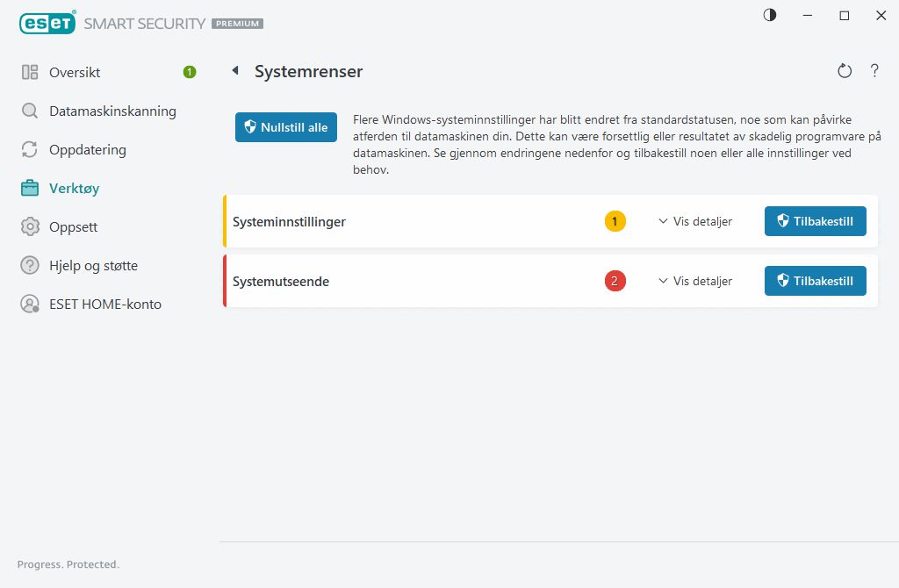This screenshot has height=588, width=899.
Task: Expand Vis detaljer for Systeminnstillinger
Action: pyautogui.click(x=694, y=221)
